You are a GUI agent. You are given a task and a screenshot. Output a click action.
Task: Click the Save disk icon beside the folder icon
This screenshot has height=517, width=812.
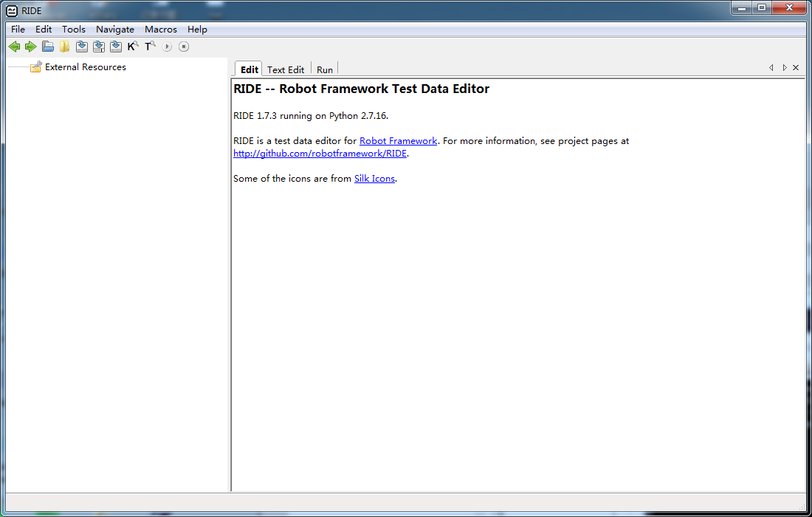[x=81, y=47]
